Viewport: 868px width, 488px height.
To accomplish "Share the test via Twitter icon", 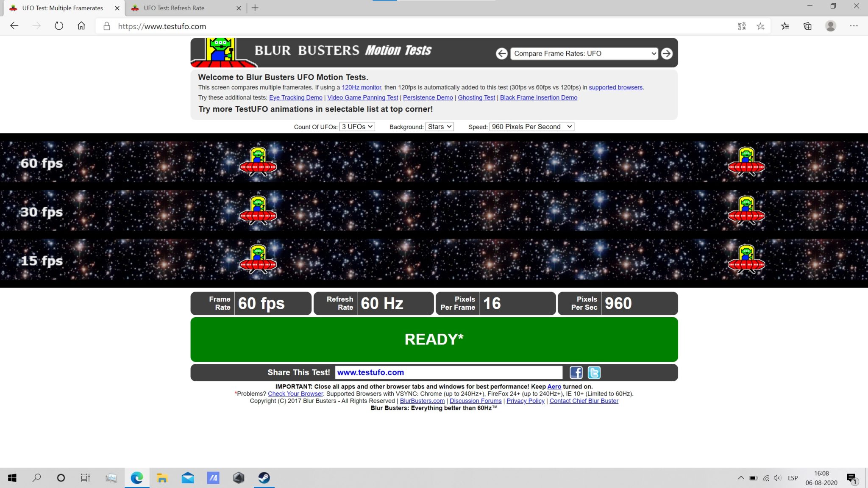I will [594, 372].
